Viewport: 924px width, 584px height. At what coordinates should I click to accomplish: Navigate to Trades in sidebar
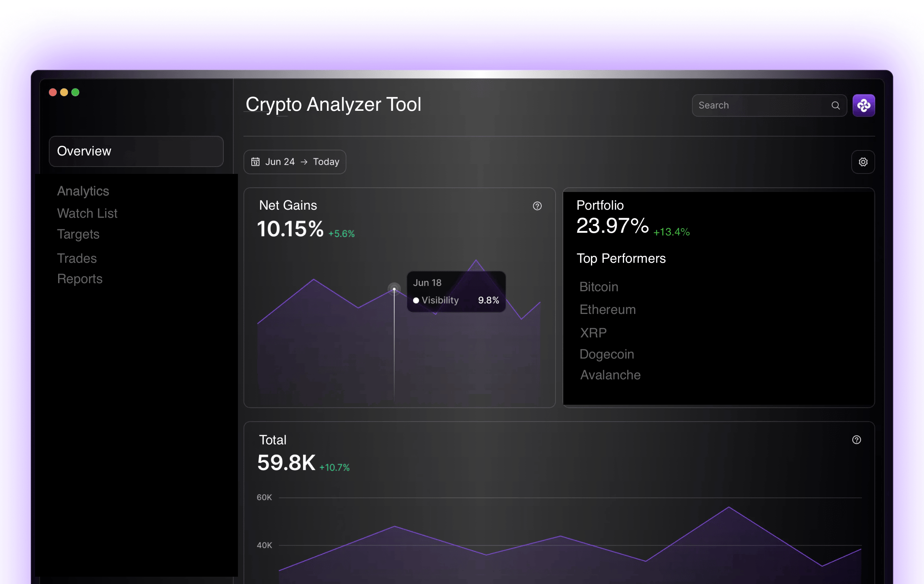click(x=77, y=258)
